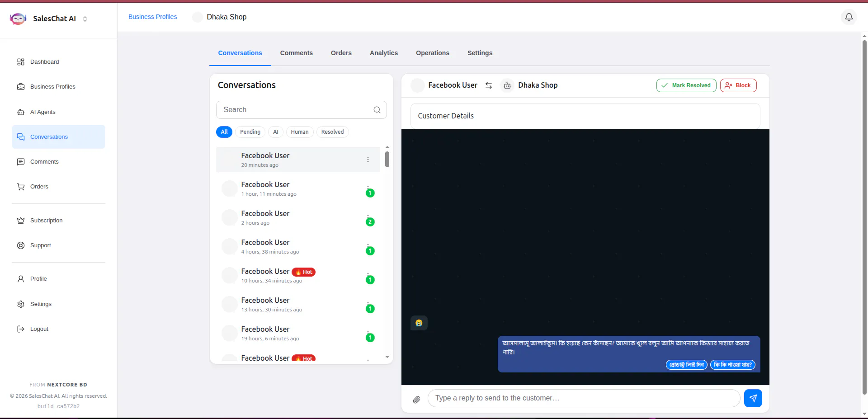This screenshot has width=868, height=419.
Task: Open conversation from 19 hours, 6 minutes ago
Action: point(298,333)
